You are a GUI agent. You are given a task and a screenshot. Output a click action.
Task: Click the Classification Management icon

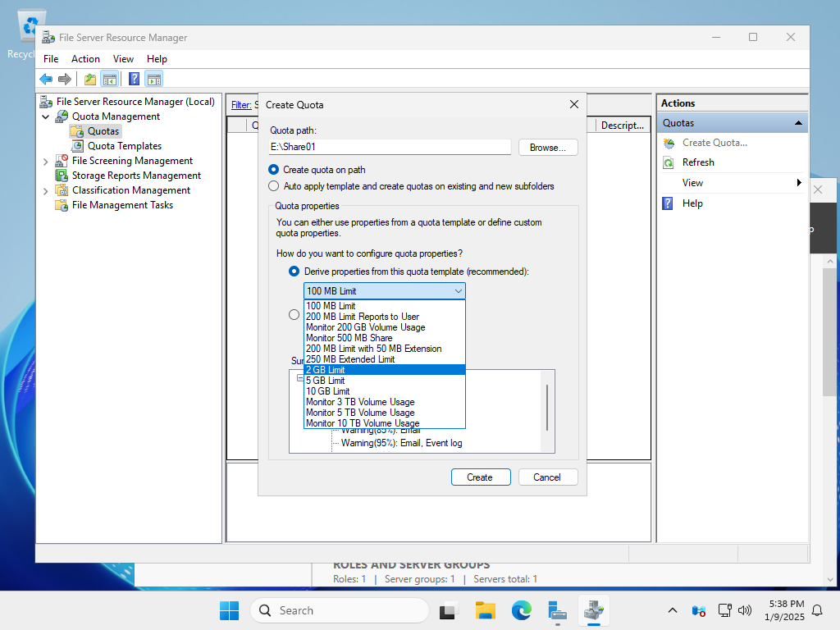[62, 190]
